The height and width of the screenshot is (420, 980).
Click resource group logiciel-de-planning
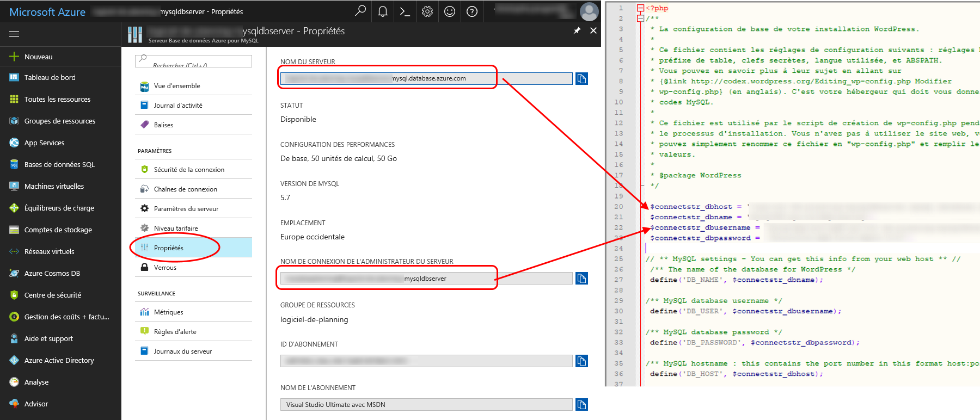click(314, 320)
